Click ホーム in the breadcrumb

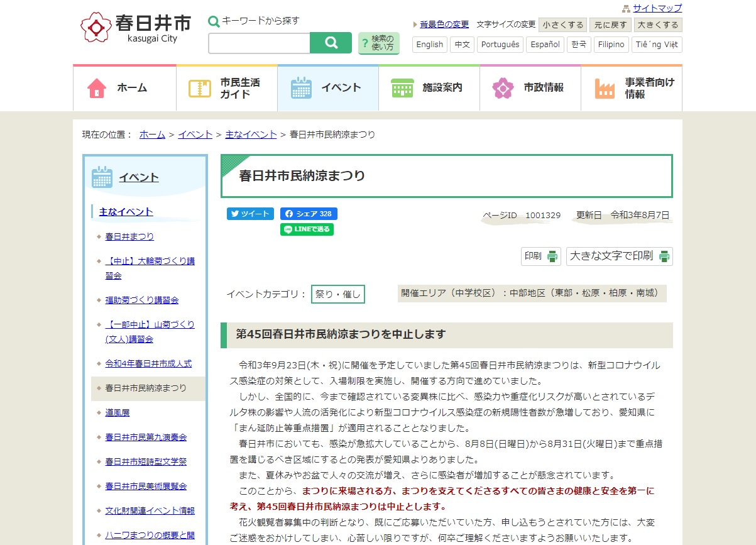click(152, 135)
